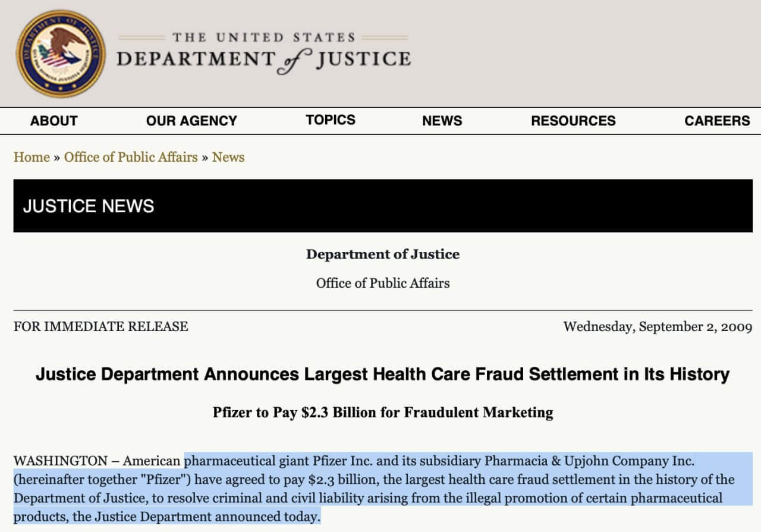
Task: Select OUR AGENCY in the navigation bar
Action: (x=191, y=121)
